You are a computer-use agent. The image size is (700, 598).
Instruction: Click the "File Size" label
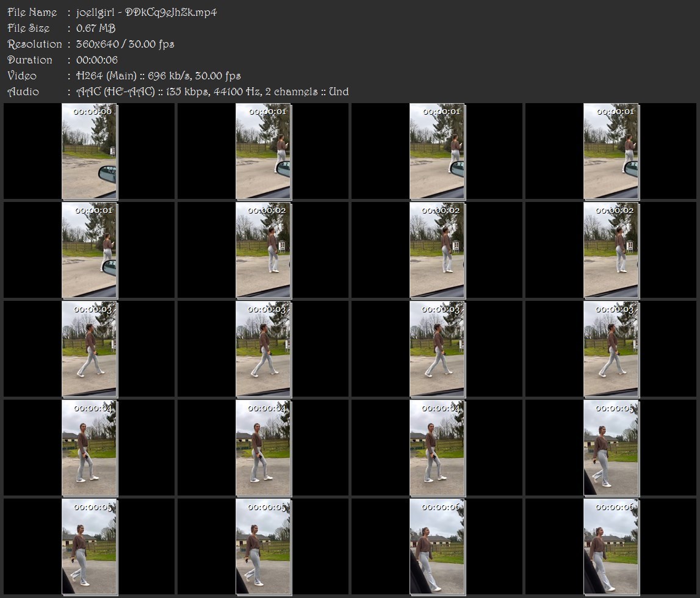point(29,28)
